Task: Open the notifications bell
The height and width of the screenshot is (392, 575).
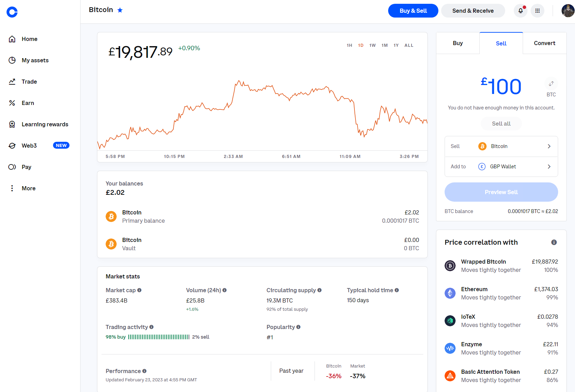Action: pos(521,11)
